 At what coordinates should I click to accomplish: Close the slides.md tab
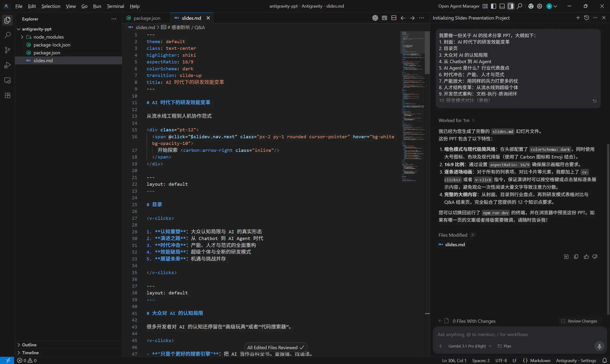(x=208, y=18)
